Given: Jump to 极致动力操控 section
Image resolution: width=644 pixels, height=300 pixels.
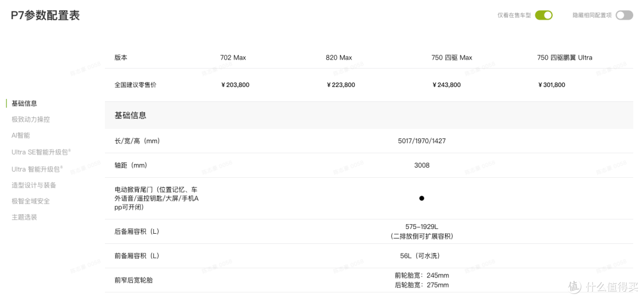Looking at the screenshot, I should [31, 119].
